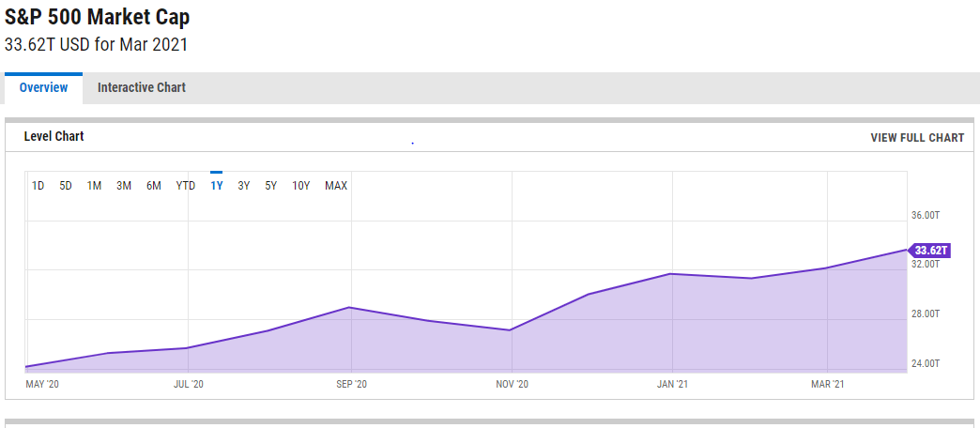Viewport: 980px width, 428px height.
Task: Click the 24.00T axis label
Action: tap(926, 363)
